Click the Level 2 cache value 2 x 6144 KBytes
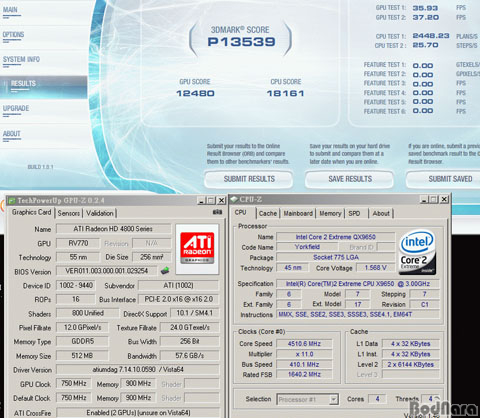The width and height of the screenshot is (480, 418). (x=410, y=364)
